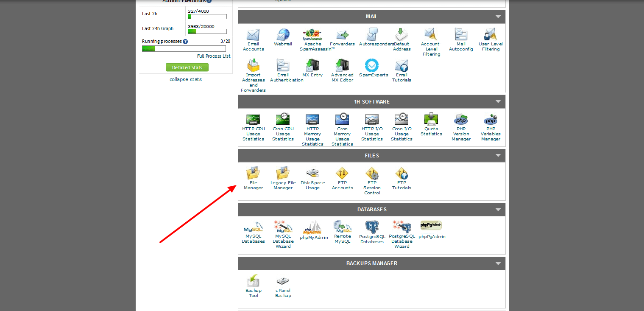Open Quota Statistics
Image resolution: width=644 pixels, height=311 pixels.
coord(431,125)
